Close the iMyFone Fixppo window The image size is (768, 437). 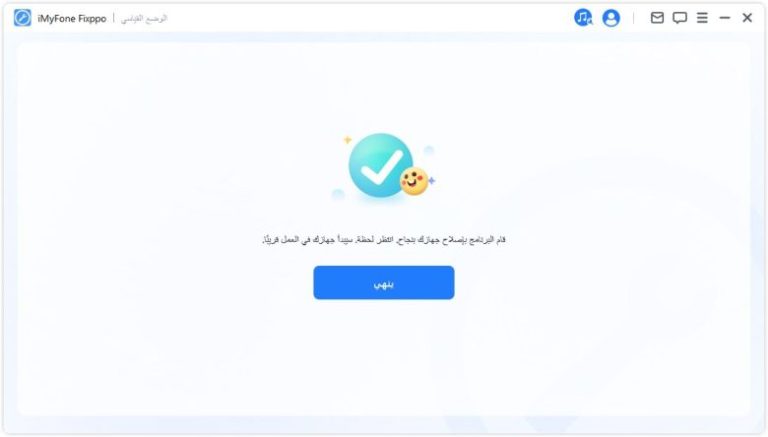coord(747,18)
